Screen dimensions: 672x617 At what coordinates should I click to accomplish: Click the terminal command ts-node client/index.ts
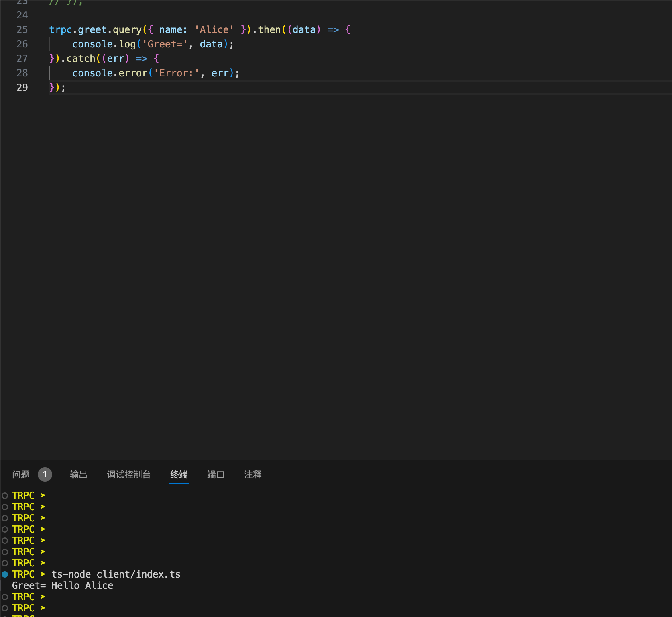click(116, 574)
